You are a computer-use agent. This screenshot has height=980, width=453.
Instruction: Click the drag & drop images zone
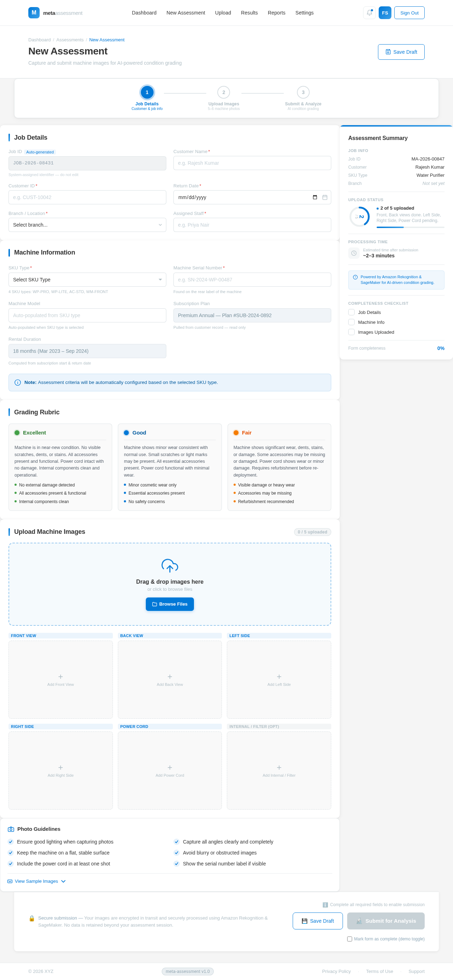(170, 584)
